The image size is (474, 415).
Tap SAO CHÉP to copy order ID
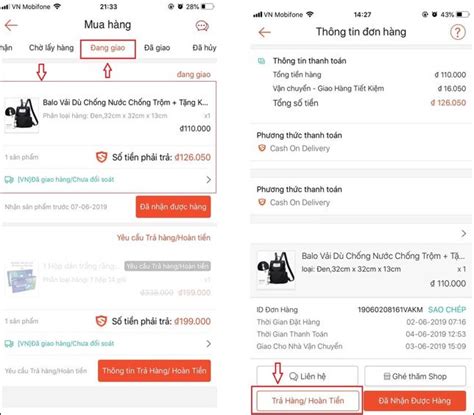point(447,310)
